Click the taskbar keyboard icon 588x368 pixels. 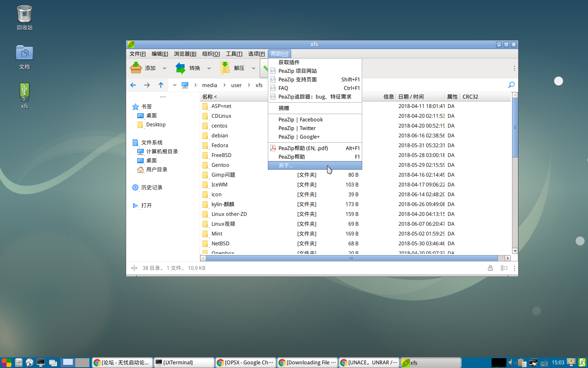coord(544,363)
